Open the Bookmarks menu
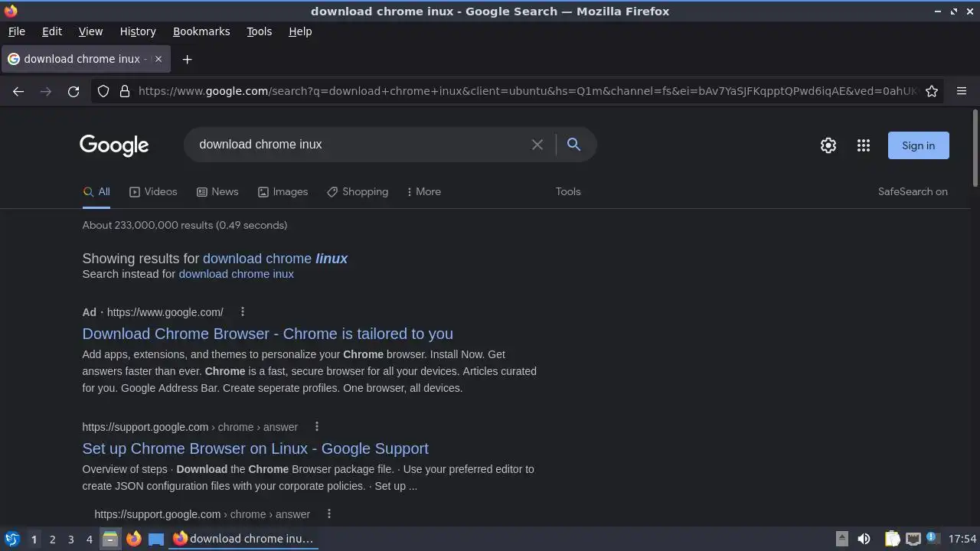Screen dimensions: 980x551 [201, 31]
